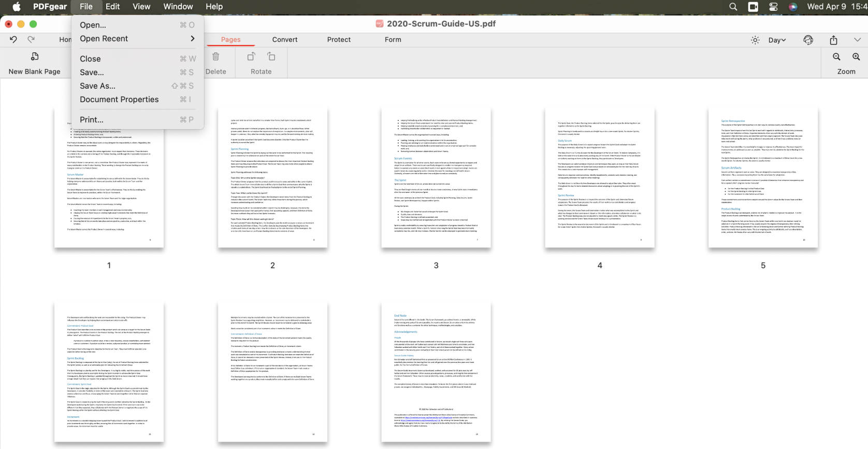The height and width of the screenshot is (449, 868).
Task: Switch to the Form tab
Action: 393,39
